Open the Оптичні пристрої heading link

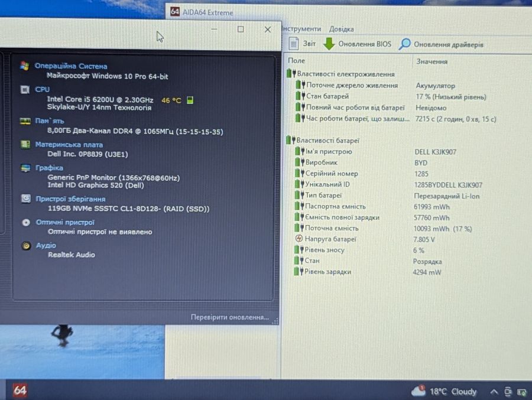[65, 222]
